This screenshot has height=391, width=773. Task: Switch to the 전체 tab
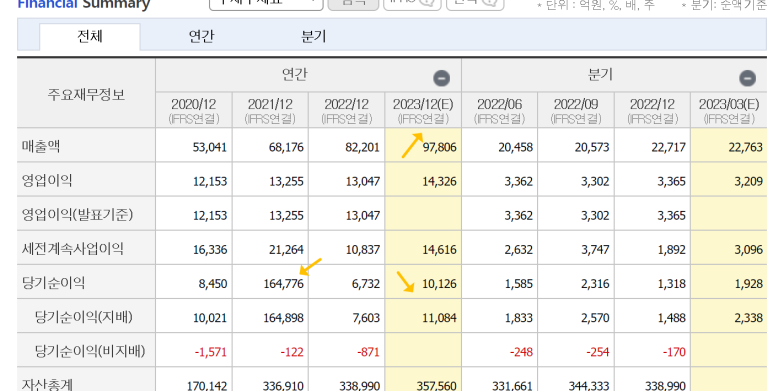point(90,36)
